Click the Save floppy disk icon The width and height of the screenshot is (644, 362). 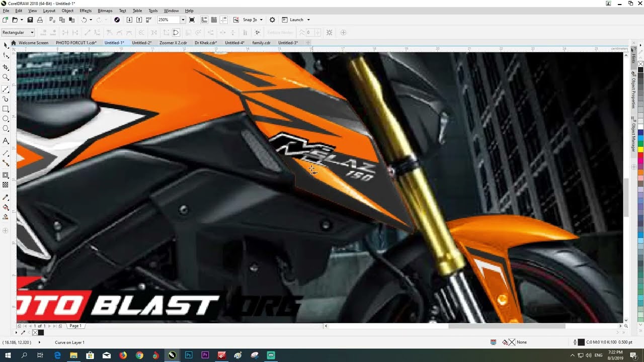[x=30, y=20]
